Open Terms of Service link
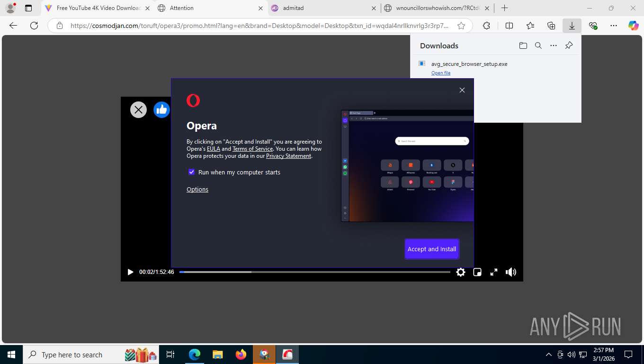The width and height of the screenshot is (644, 364). [x=253, y=149]
